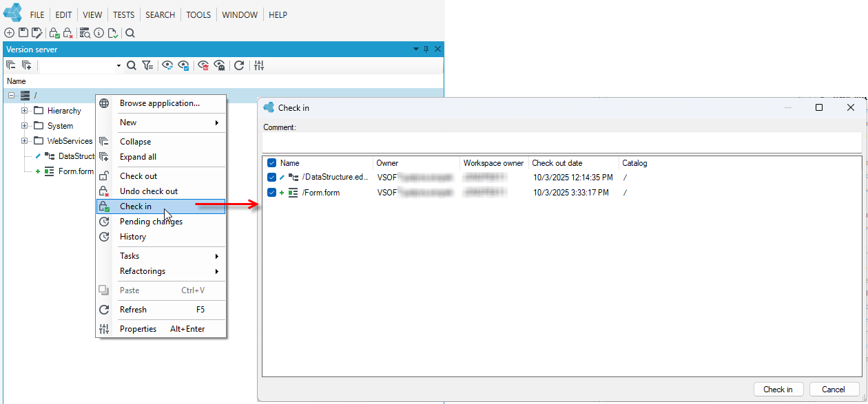Open the Refactorings submenu

[161, 271]
